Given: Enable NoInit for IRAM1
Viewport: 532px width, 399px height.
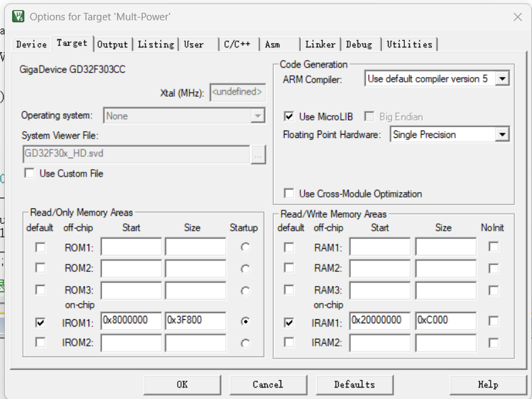Looking at the screenshot, I should pos(493,321).
